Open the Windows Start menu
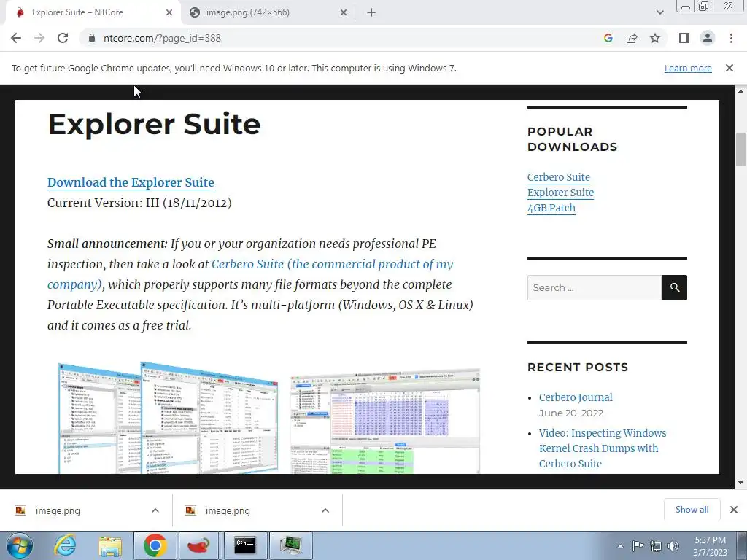The height and width of the screenshot is (560, 747). 20,545
